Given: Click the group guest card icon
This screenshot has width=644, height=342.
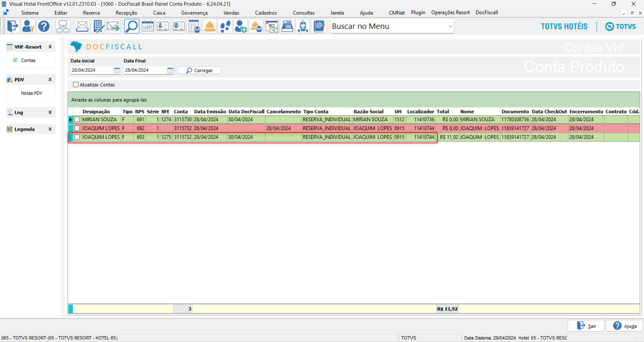Looking at the screenshot, I should tap(179, 26).
